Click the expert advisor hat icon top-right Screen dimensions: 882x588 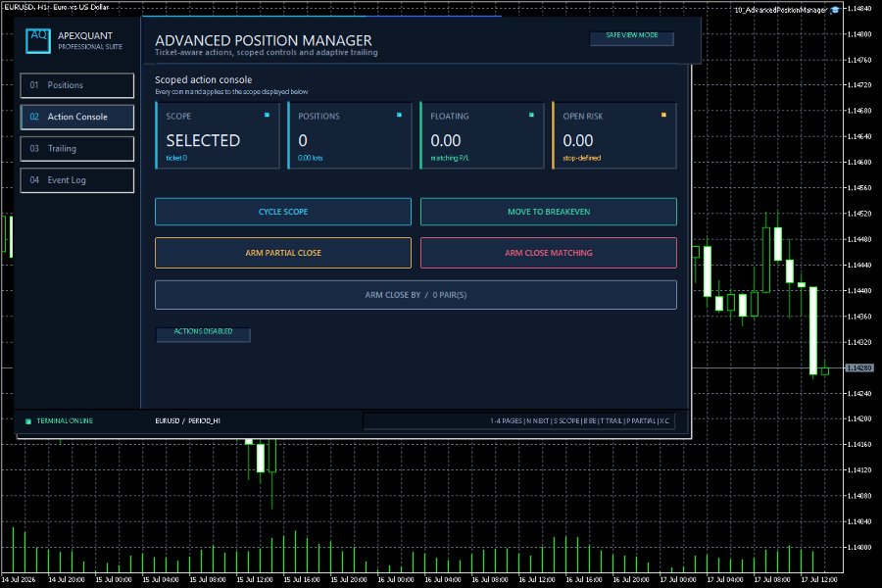tap(835, 10)
